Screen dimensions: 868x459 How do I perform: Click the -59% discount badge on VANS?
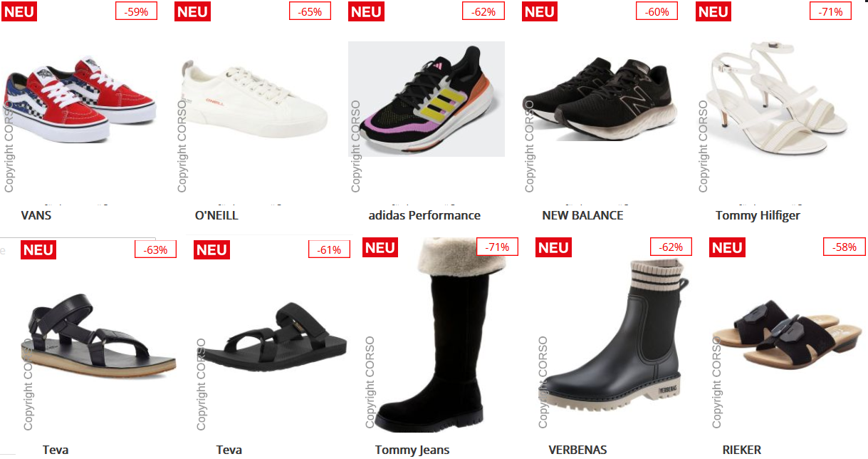[136, 11]
